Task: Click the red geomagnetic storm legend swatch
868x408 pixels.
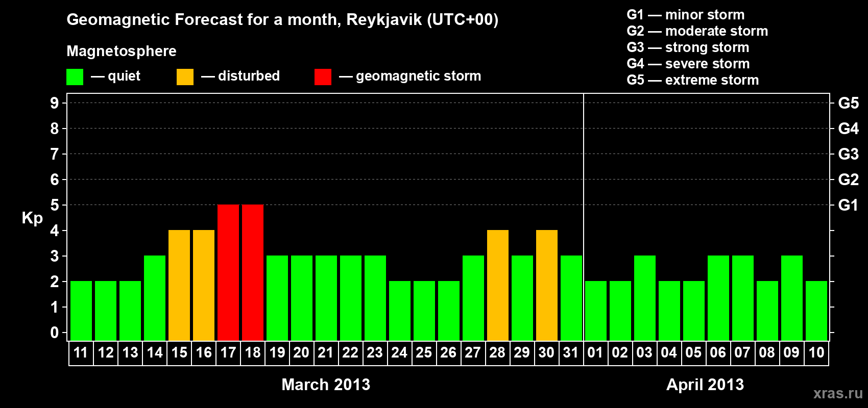Action: tap(323, 77)
